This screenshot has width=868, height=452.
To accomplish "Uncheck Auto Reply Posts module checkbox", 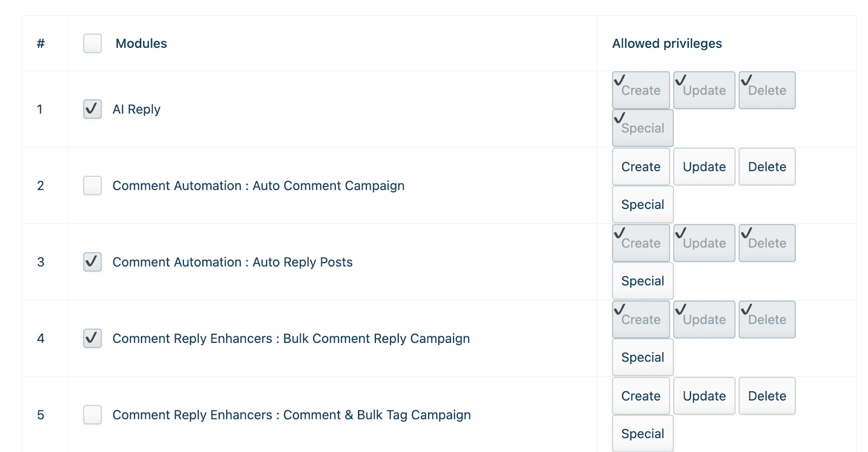I will point(92,262).
